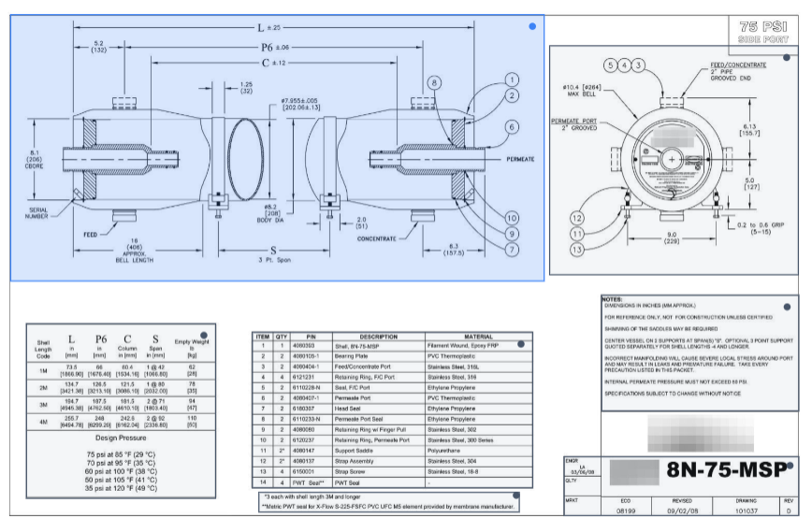812x532 pixels.
Task: Click the 'PERMEATE PORT' label in the end view
Action: [573, 122]
